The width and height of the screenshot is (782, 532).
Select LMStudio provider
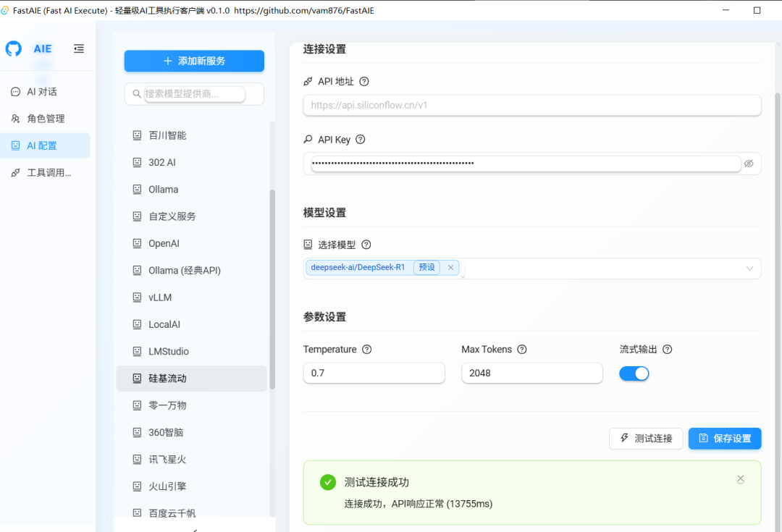tap(191, 351)
